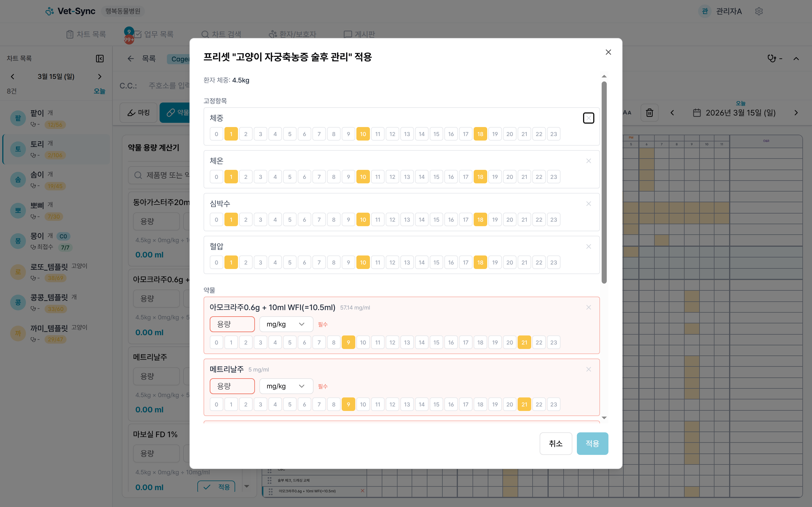Enable hour 12 for the 메트리날주 schedule
Screen dimensions: 812x507
pyautogui.click(x=392, y=404)
